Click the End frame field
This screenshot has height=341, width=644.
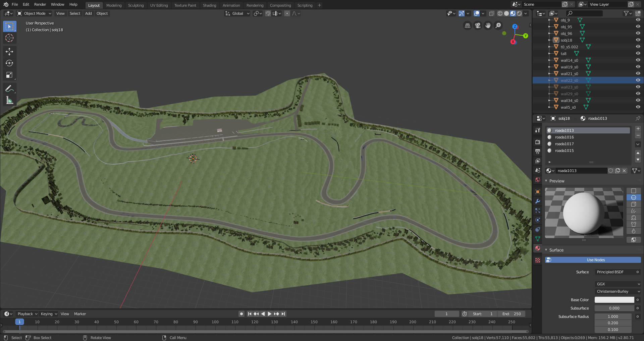[x=512, y=314]
